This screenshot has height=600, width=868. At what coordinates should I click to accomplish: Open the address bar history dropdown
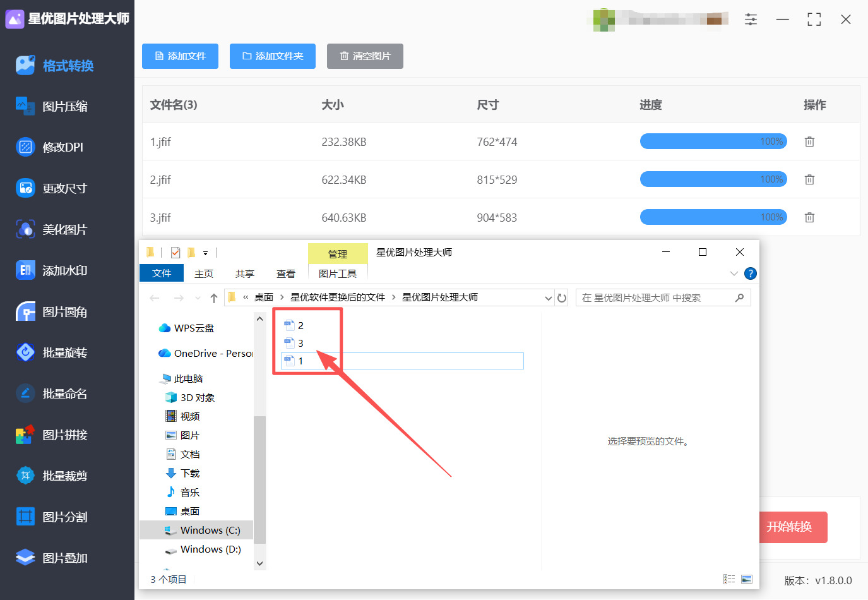tap(548, 297)
